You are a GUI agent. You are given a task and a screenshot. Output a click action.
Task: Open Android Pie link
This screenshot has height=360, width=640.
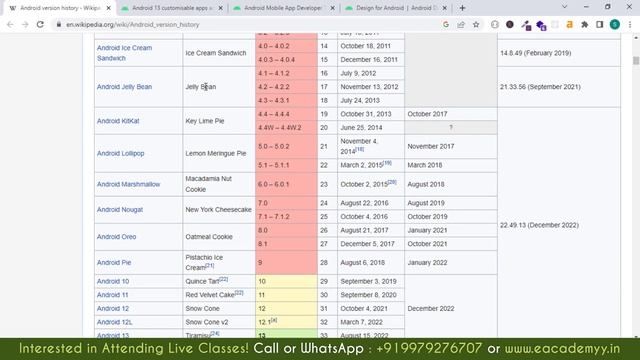[114, 262]
